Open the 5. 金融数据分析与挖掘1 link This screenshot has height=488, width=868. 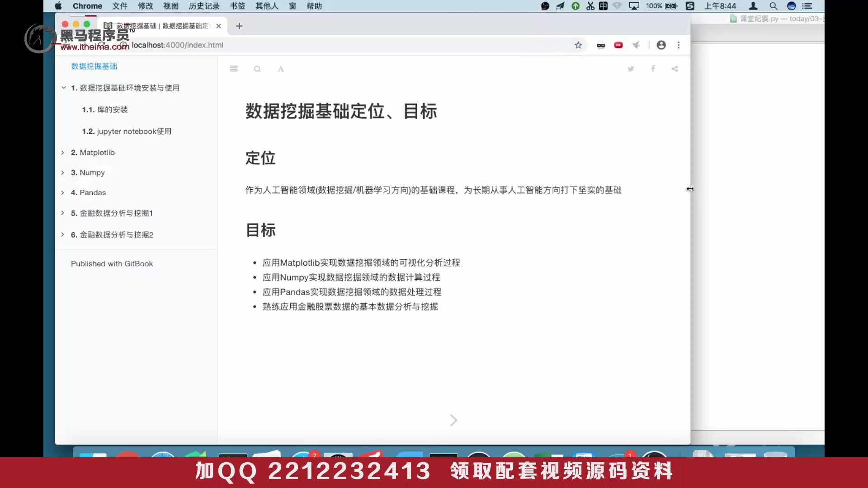tap(112, 213)
